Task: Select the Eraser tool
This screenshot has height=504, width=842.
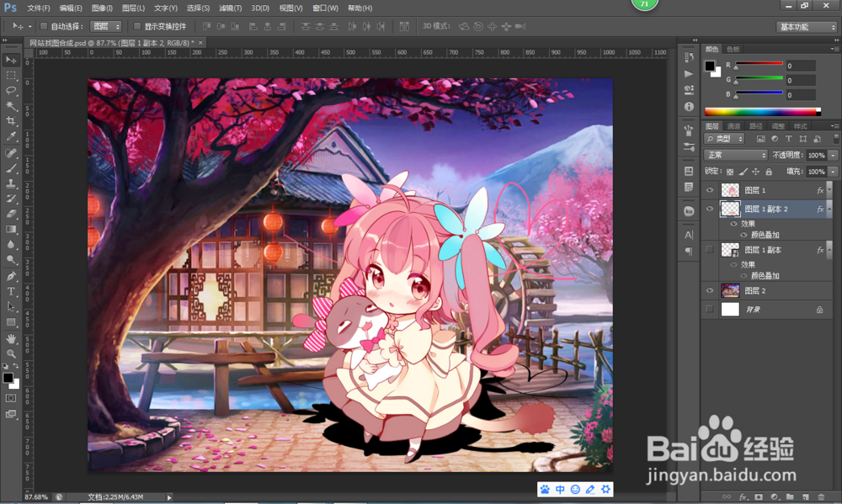Action: [11, 214]
